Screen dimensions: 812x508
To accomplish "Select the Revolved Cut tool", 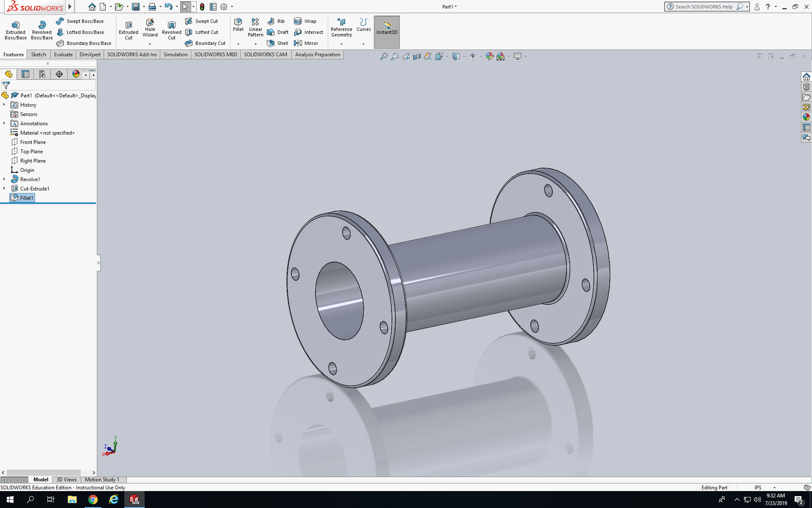I will click(171, 30).
